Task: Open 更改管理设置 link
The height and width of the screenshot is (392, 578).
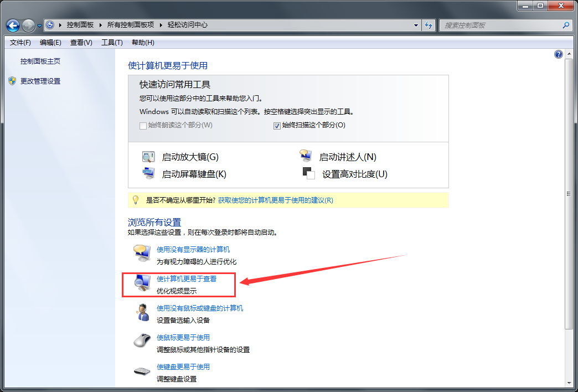Action: coord(40,81)
